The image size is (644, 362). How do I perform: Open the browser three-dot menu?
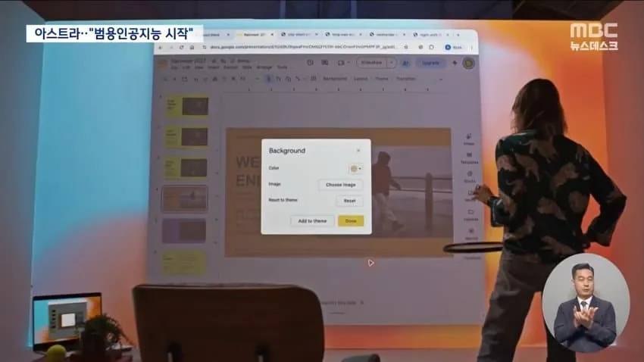[471, 48]
